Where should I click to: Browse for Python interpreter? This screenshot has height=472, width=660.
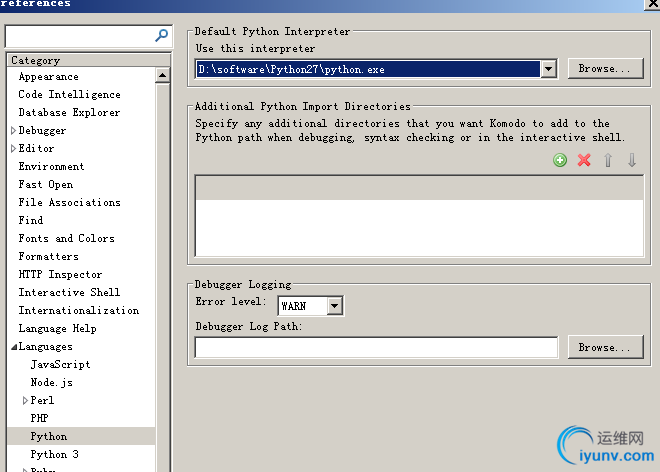point(606,69)
